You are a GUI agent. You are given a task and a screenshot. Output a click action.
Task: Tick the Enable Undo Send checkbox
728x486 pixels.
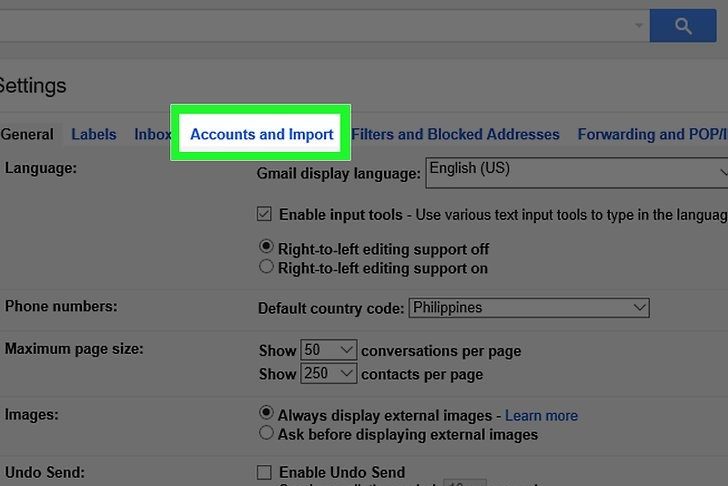coord(265,472)
